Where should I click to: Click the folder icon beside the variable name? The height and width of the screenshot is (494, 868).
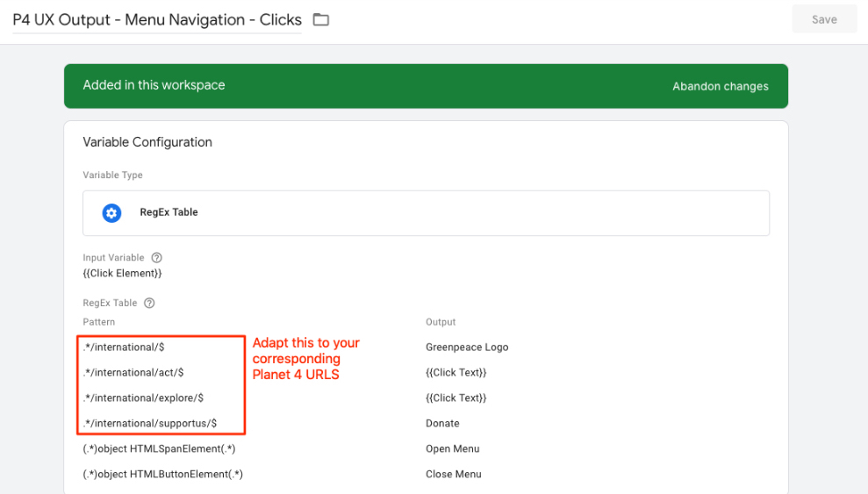coord(321,19)
